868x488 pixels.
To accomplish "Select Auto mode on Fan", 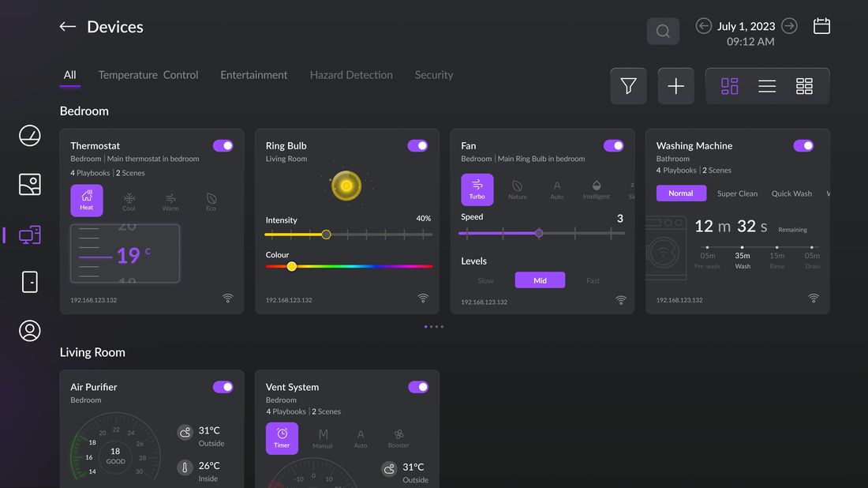I will point(557,190).
